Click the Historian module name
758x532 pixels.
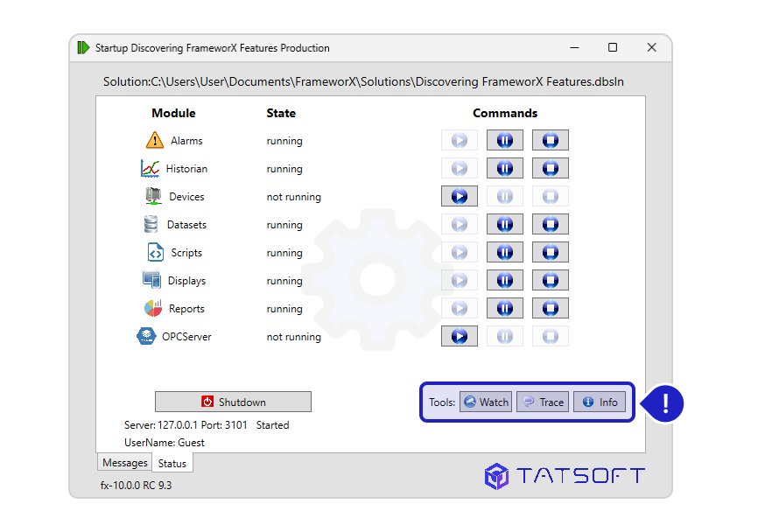(x=186, y=169)
